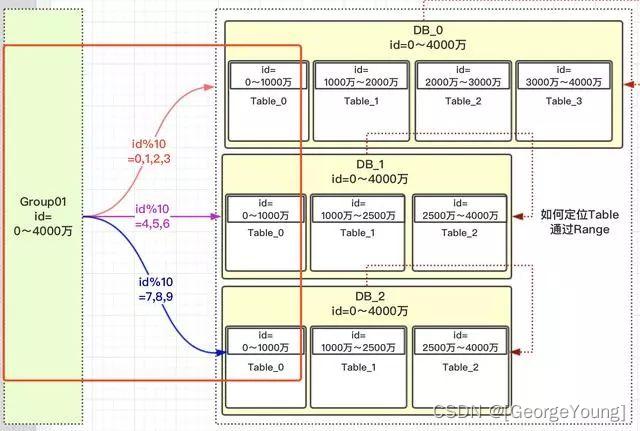
Task: Select Table_2 label inside DB_0
Action: click(x=463, y=101)
